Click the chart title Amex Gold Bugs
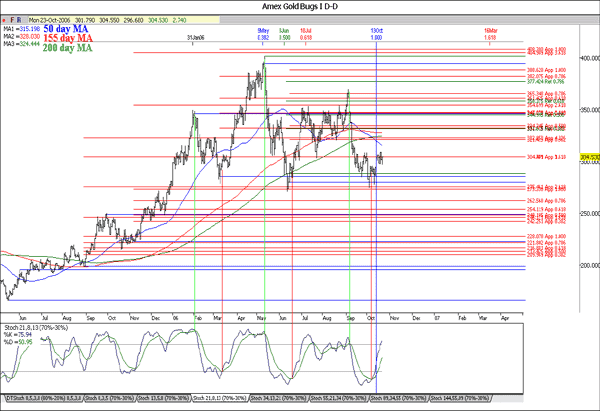Viewport: 600px width, 411px height. [300, 7]
